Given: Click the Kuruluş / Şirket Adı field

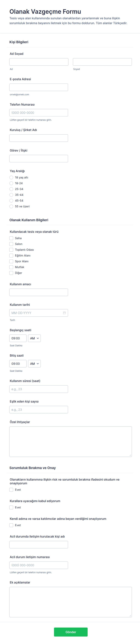Looking at the screenshot, I should (x=39, y=138).
